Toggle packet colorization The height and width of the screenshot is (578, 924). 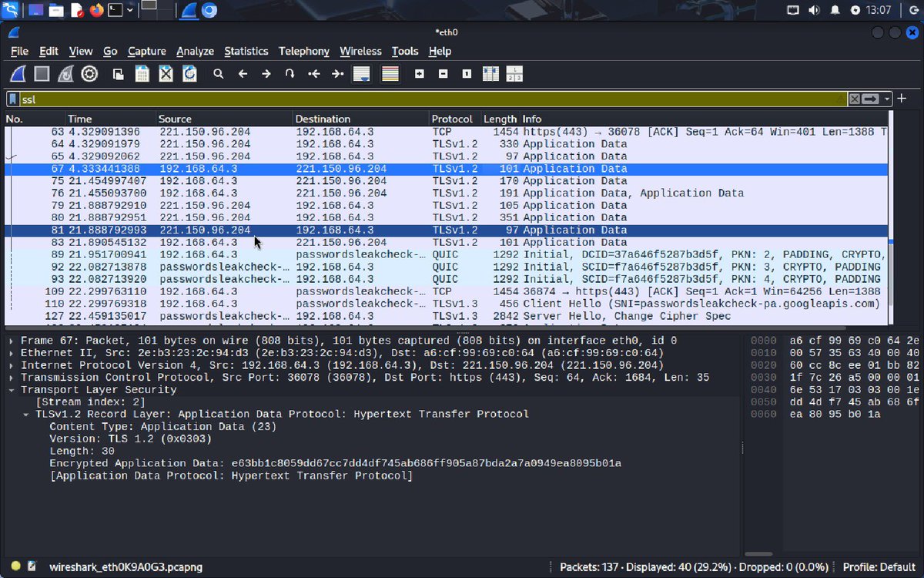point(390,74)
